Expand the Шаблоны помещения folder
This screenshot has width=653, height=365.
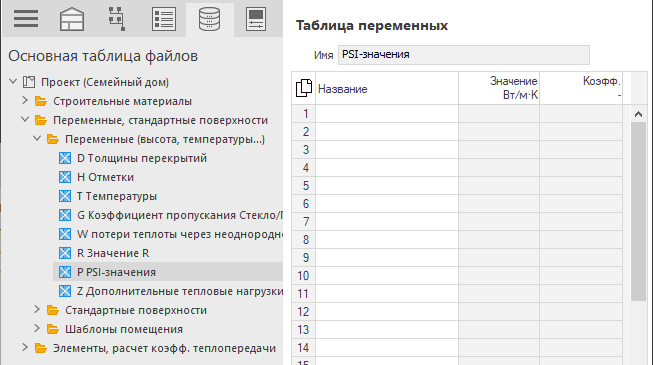37,328
